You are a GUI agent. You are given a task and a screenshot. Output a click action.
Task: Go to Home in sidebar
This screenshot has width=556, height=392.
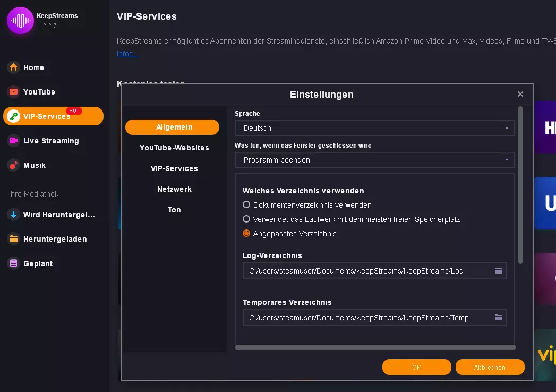(33, 67)
